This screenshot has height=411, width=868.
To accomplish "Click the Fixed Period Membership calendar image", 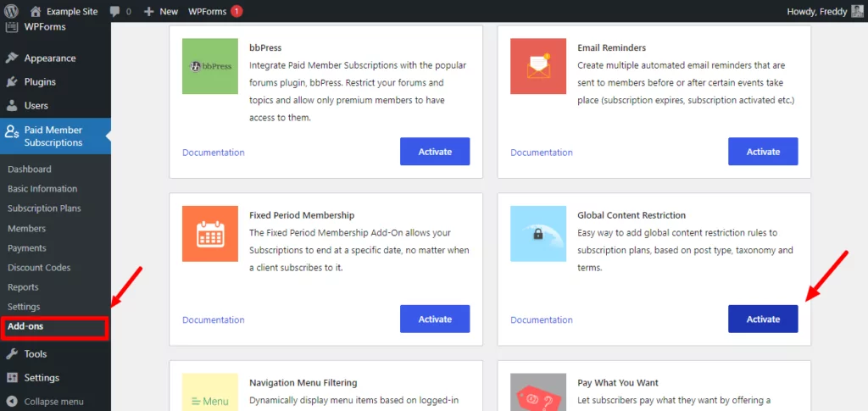I will 210,233.
